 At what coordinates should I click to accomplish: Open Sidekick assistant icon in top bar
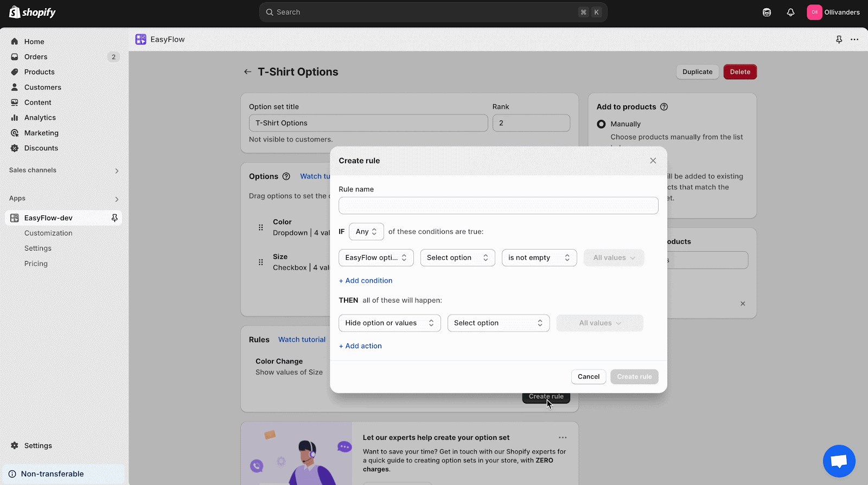point(767,12)
